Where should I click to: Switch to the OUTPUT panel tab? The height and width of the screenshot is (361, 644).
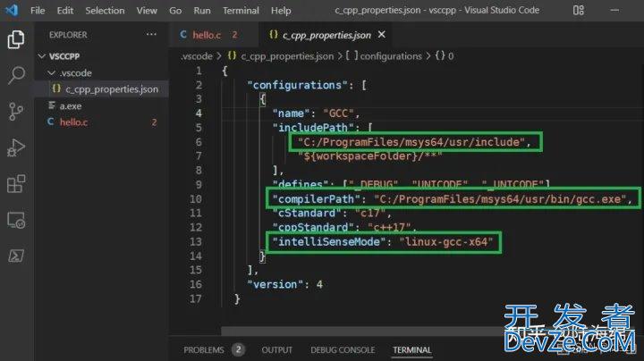(276, 350)
